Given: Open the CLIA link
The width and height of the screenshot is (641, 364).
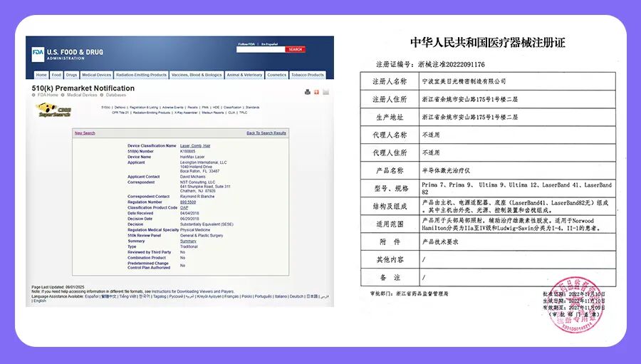Looking at the screenshot, I should point(231,113).
